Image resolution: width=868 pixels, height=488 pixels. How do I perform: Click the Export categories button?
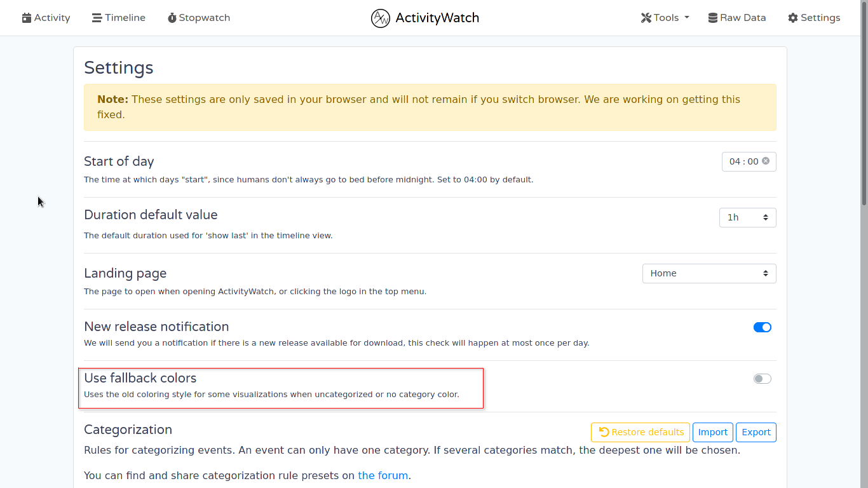pos(756,432)
